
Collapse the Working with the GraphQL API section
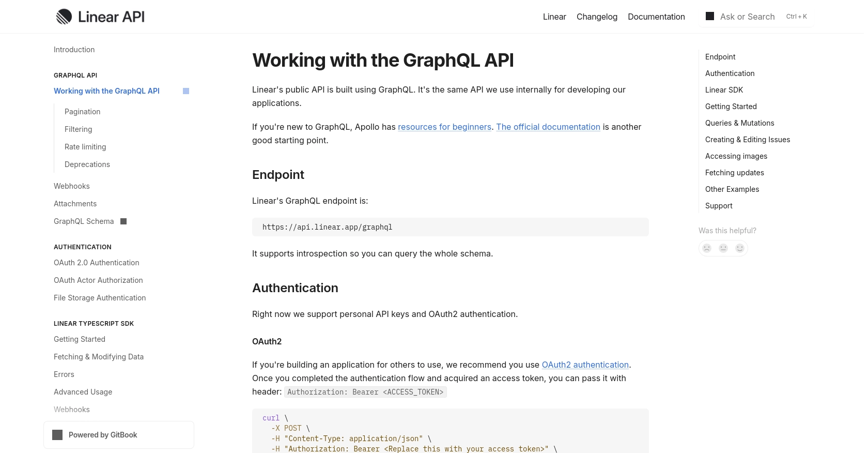(186, 91)
